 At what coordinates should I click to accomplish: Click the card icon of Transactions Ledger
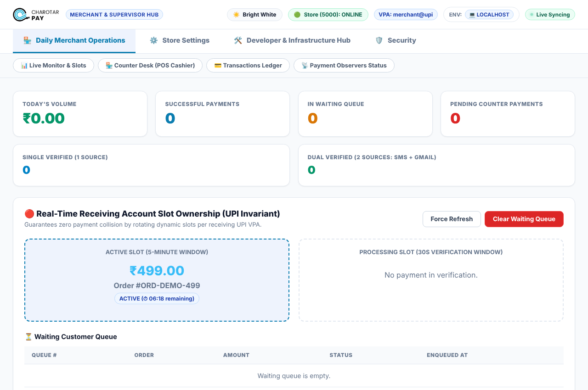pyautogui.click(x=218, y=66)
